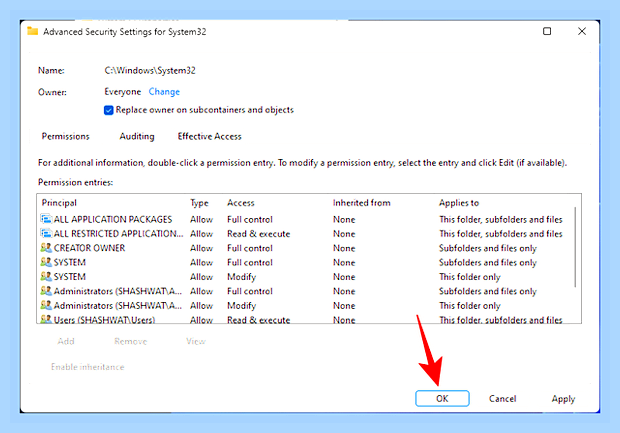Click the View button

pyautogui.click(x=196, y=341)
